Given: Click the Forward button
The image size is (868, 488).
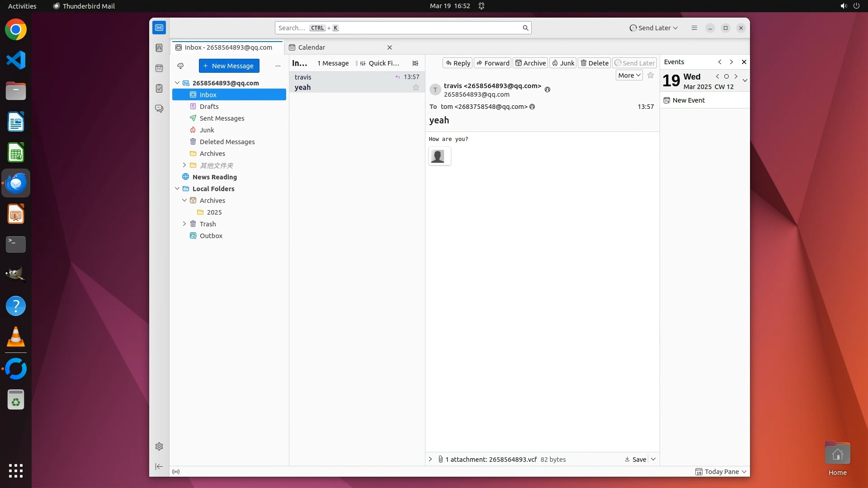Looking at the screenshot, I should [492, 63].
